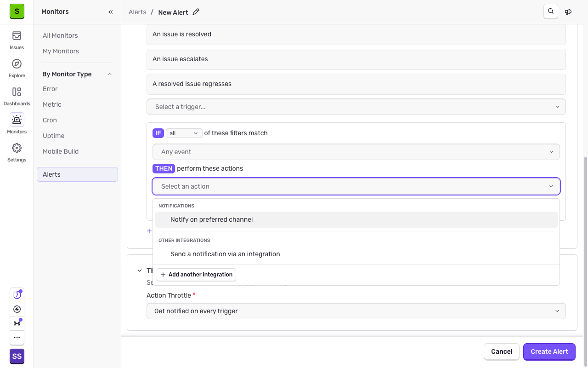Click the 'A resolved issue regresses' trigger row
Viewport: 588px width, 368px height.
[356, 84]
